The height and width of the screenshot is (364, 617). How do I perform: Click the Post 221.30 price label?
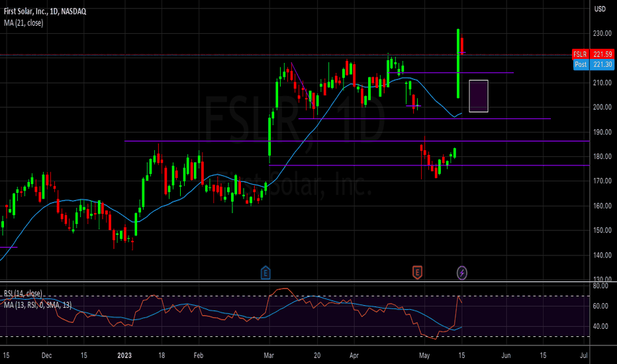tap(594, 65)
